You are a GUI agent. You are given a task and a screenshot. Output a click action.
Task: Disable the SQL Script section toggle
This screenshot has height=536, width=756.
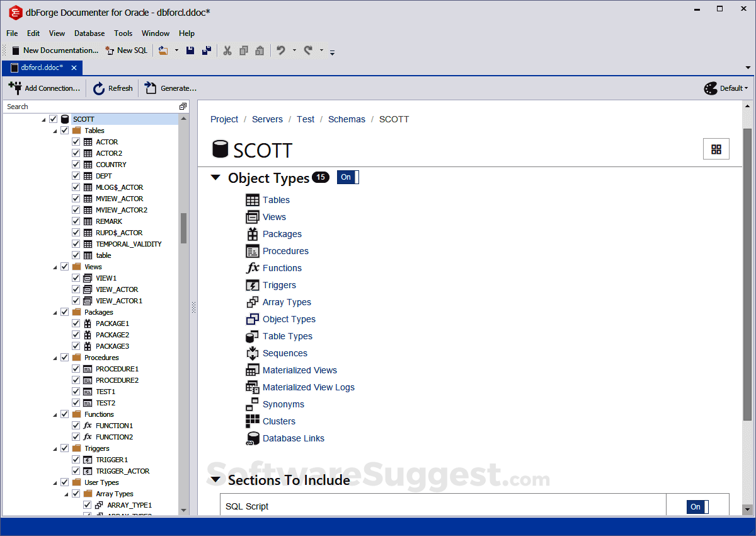pos(696,506)
